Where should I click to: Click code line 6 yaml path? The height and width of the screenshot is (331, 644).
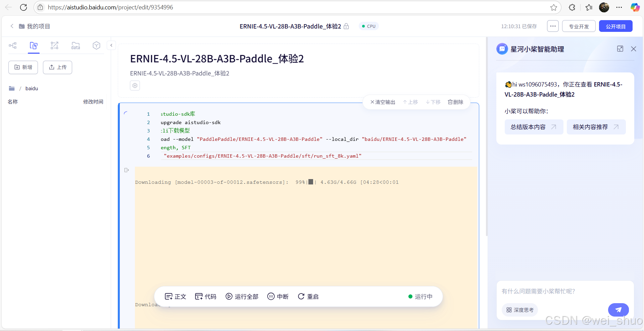pos(262,156)
